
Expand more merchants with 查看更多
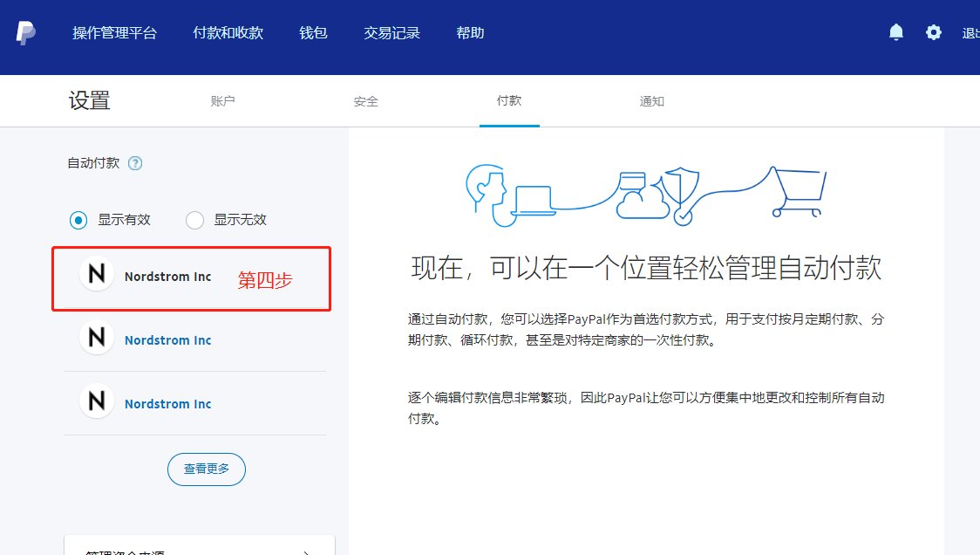tap(207, 469)
